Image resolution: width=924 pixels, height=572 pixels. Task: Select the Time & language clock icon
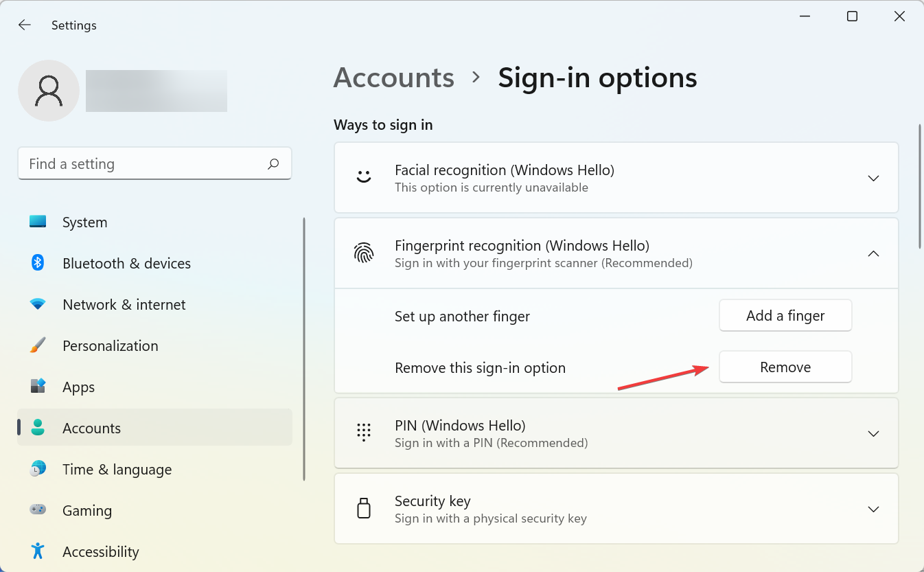36,469
